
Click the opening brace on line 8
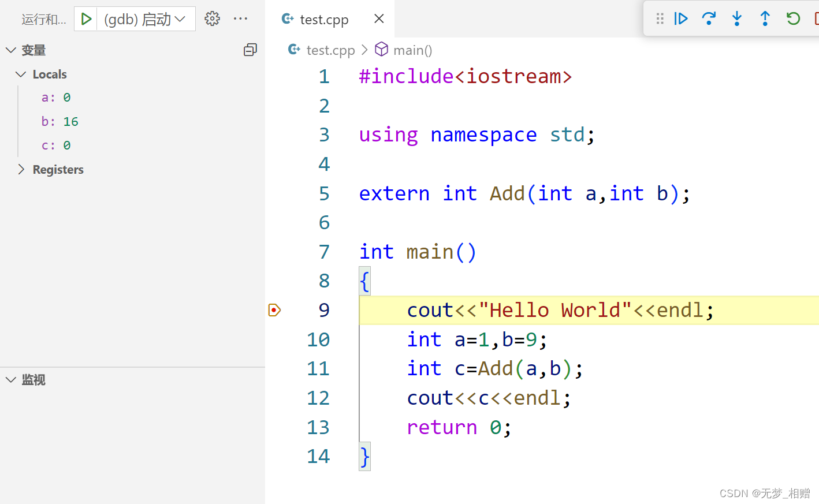coord(364,281)
